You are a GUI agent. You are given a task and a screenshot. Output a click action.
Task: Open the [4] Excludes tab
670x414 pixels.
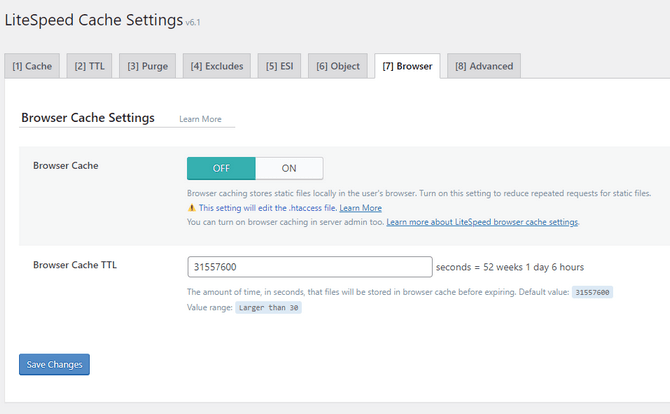[x=215, y=66]
